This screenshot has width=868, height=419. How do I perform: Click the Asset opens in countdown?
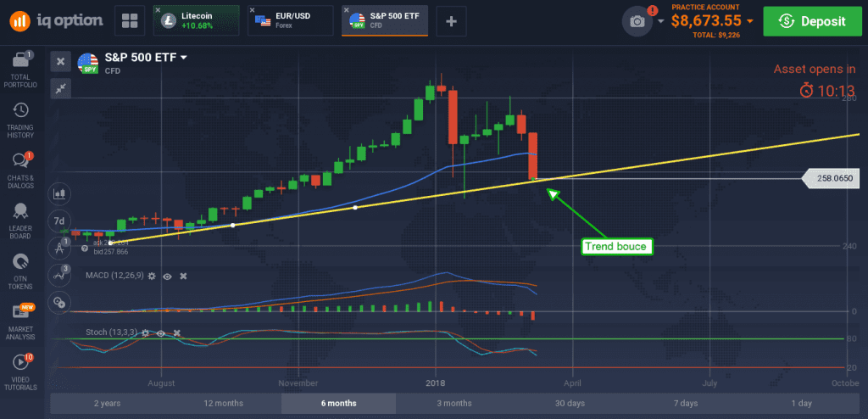[814, 79]
